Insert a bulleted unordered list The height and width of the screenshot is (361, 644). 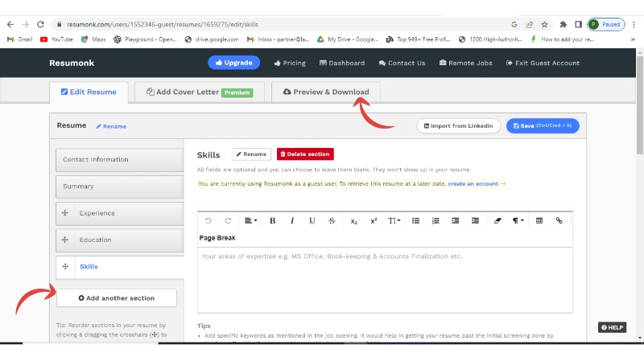pyautogui.click(x=416, y=220)
